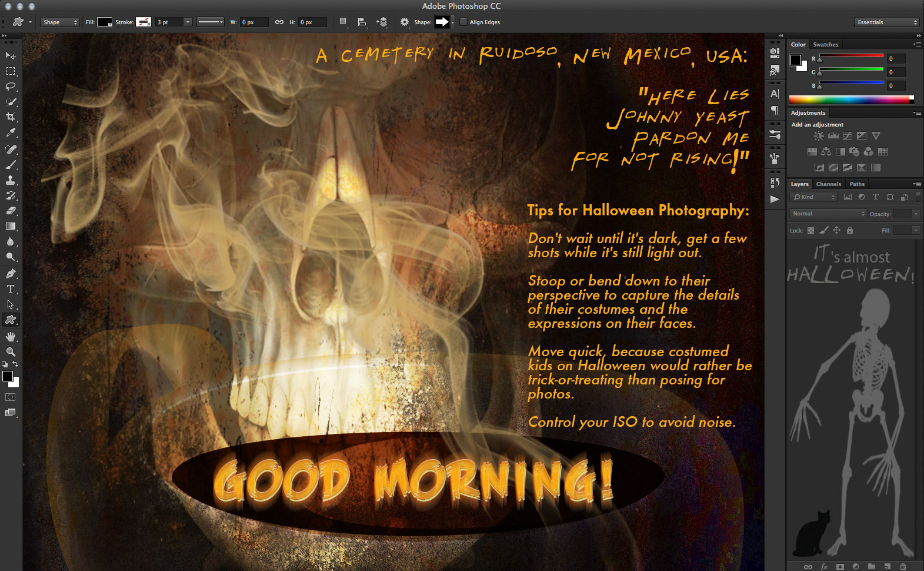The width and height of the screenshot is (924, 571).
Task: Open the Opacity slider dropdown
Action: (x=916, y=214)
